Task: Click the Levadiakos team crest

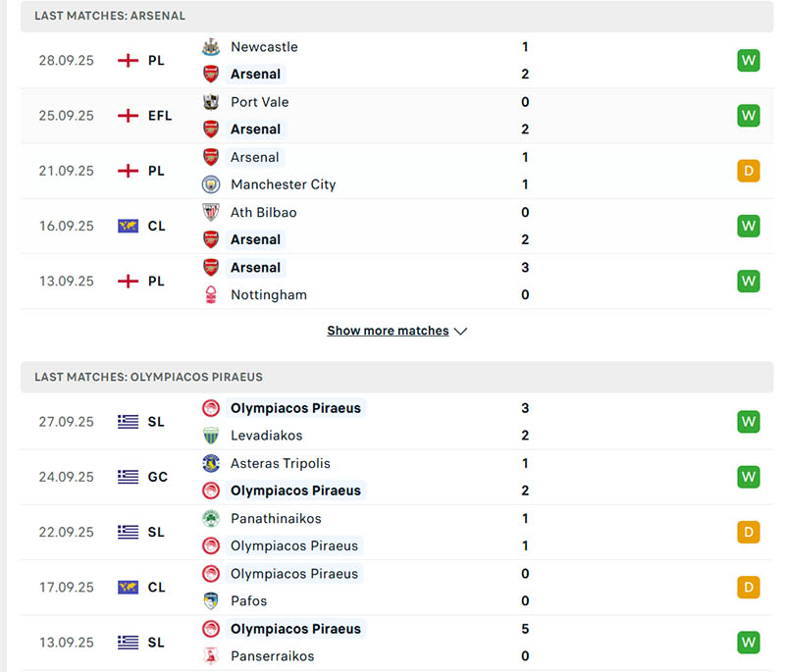Action: 211,436
